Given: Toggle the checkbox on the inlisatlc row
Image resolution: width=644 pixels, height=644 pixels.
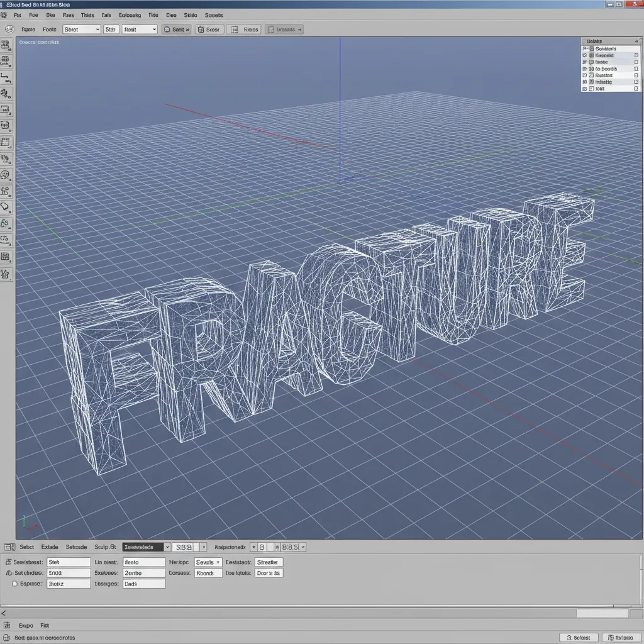Looking at the screenshot, I should (636, 82).
